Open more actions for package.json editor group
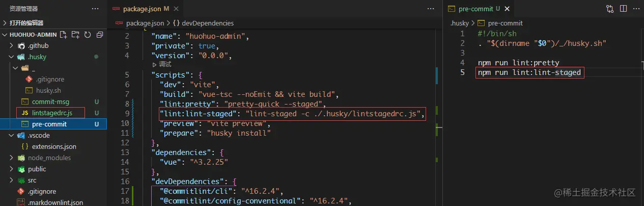Image resolution: width=644 pixels, height=206 pixels. pos(431,9)
